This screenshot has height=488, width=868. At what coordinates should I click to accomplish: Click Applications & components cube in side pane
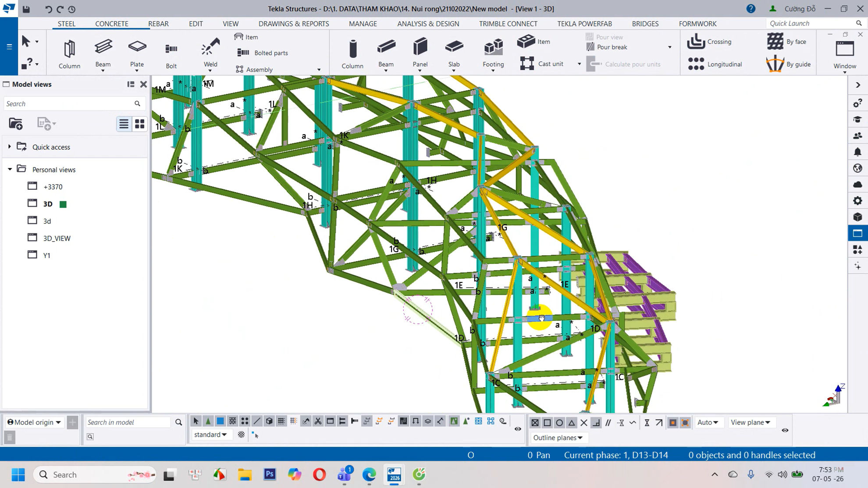pyautogui.click(x=858, y=217)
